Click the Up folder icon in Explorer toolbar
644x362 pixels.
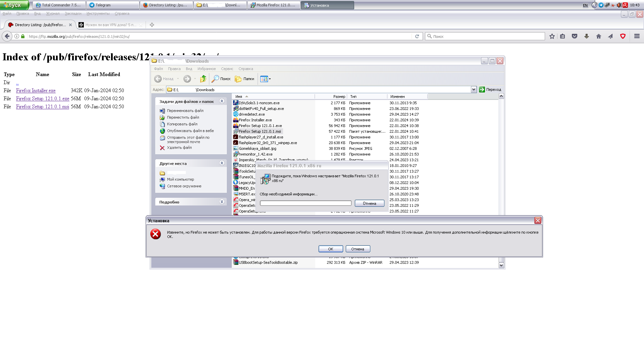(x=203, y=79)
